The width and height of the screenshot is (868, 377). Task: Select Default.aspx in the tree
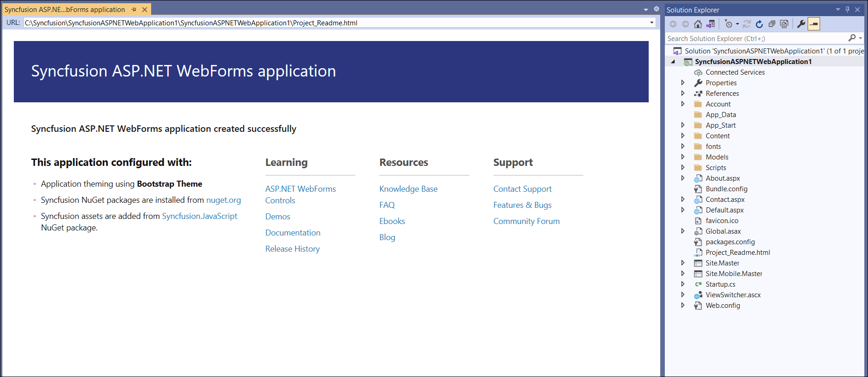tap(724, 210)
